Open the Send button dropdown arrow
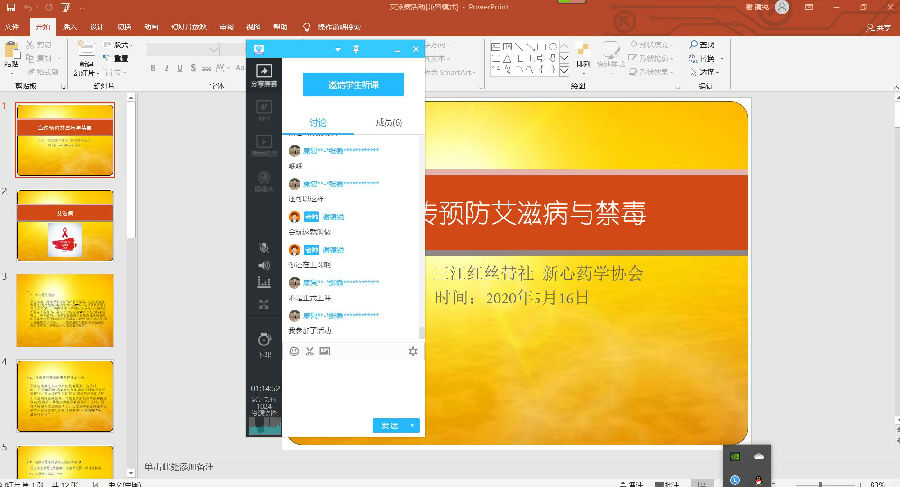 pyautogui.click(x=413, y=426)
